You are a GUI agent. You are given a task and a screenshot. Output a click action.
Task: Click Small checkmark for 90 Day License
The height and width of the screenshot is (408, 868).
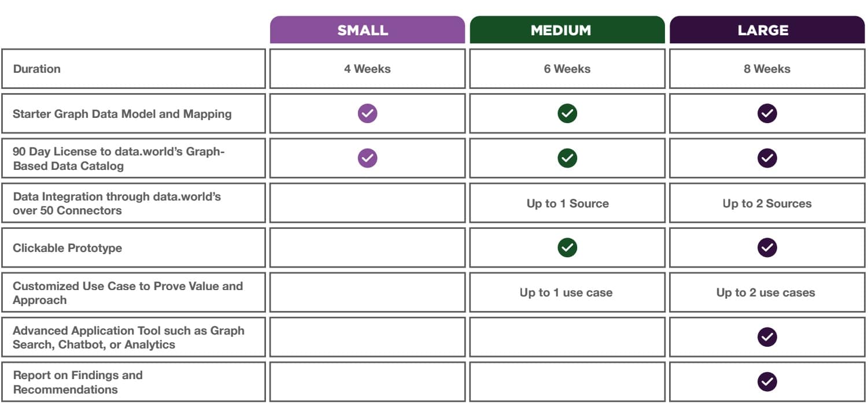click(x=367, y=158)
